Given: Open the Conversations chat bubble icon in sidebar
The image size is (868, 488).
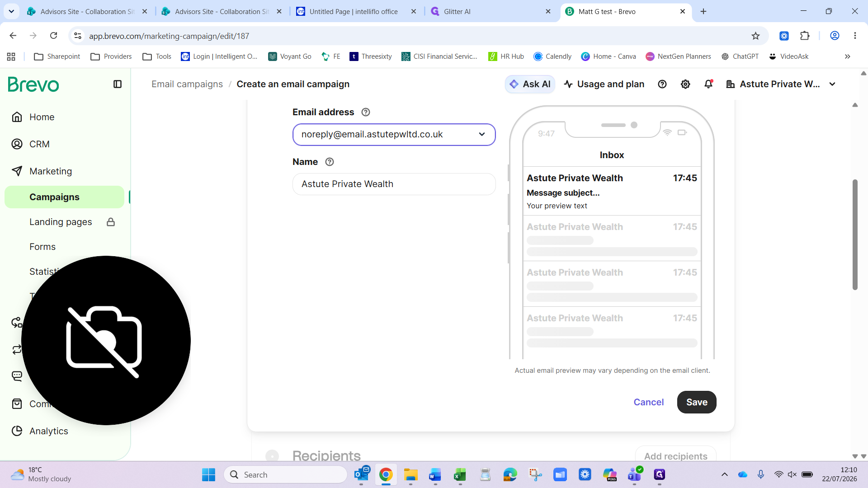Looking at the screenshot, I should point(17,376).
